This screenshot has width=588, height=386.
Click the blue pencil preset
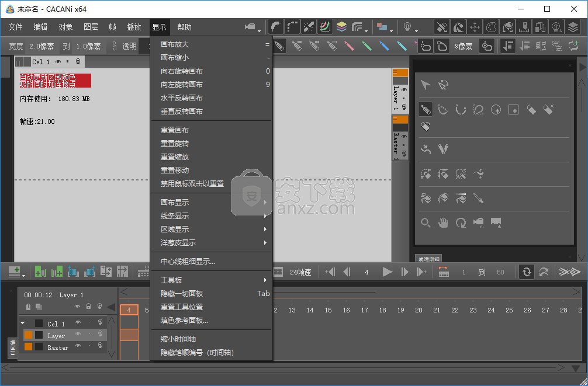[x=384, y=46]
